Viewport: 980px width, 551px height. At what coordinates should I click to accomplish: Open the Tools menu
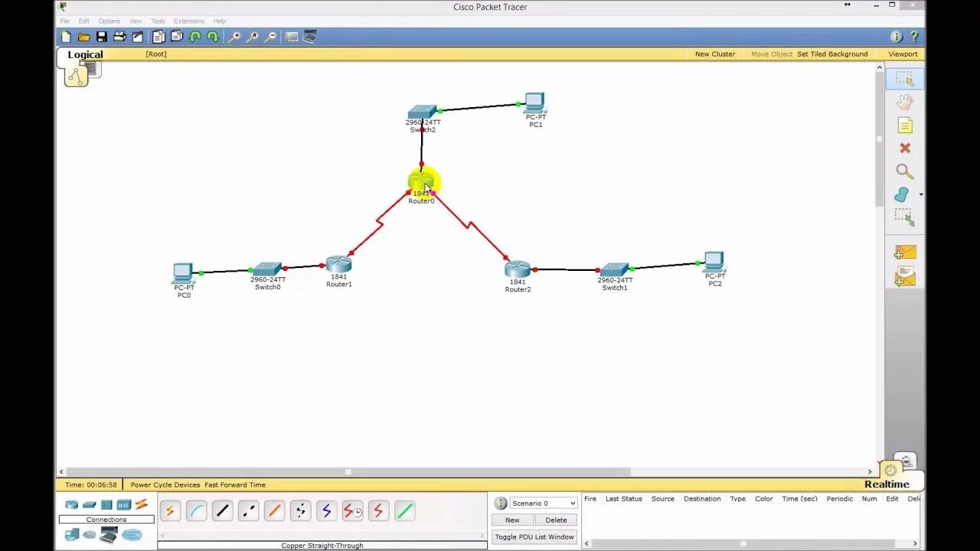158,21
